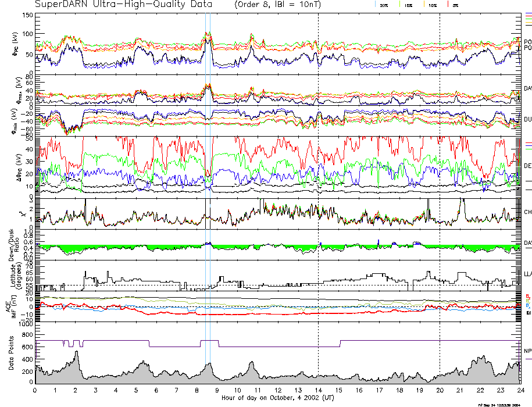The width and height of the screenshot is (532, 407).
Task: Select the red Bz legend entry
Action: [x=527, y=295]
